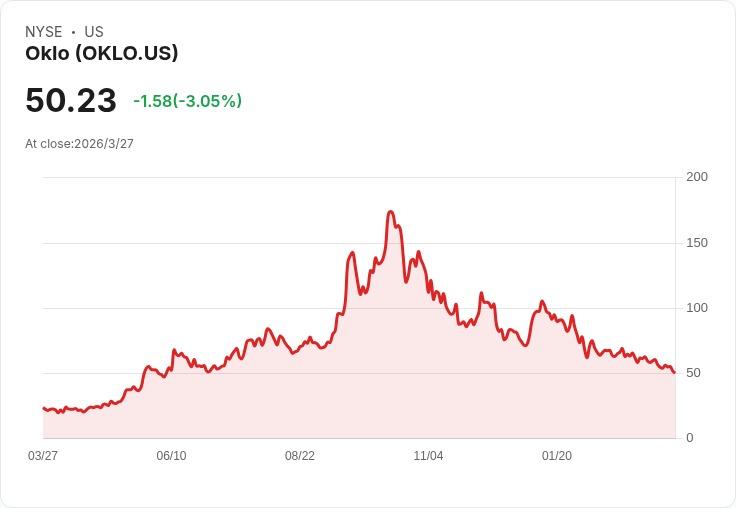This screenshot has height=508, width=736.
Task: Click the NYSE exchange label
Action: click(43, 32)
